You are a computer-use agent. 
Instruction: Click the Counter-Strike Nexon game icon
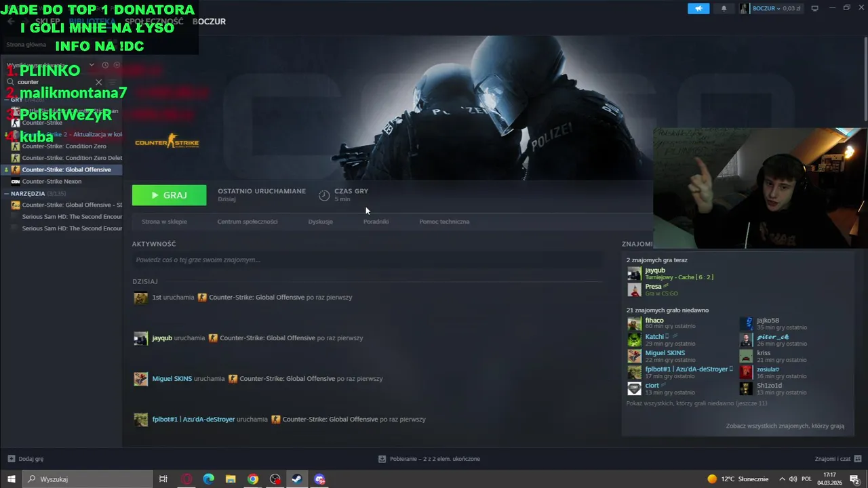click(x=16, y=182)
